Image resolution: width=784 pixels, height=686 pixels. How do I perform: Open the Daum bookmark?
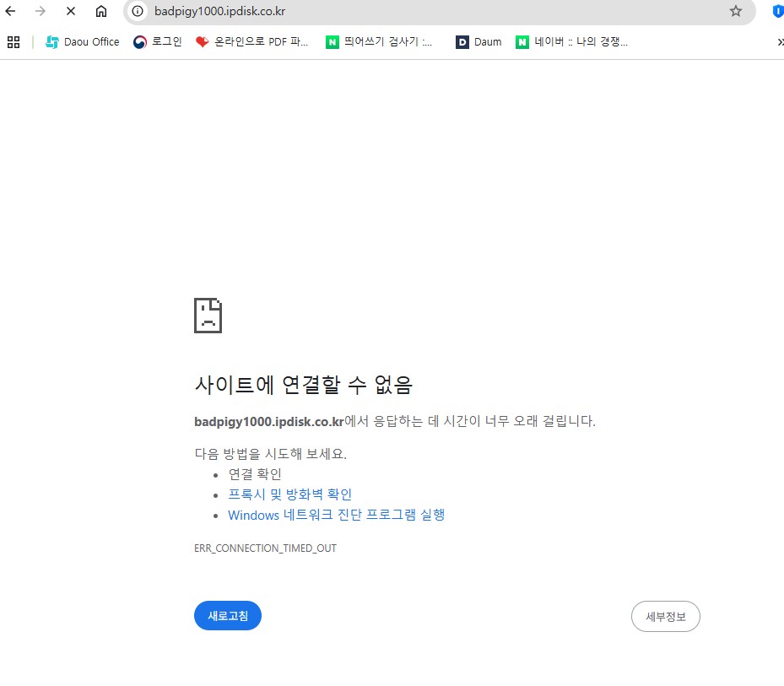pos(479,42)
